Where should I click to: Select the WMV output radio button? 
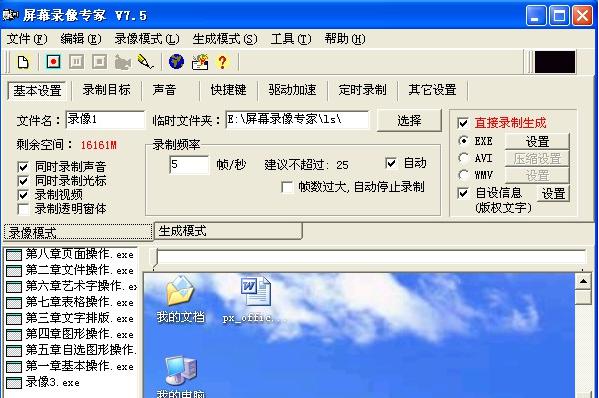[463, 175]
